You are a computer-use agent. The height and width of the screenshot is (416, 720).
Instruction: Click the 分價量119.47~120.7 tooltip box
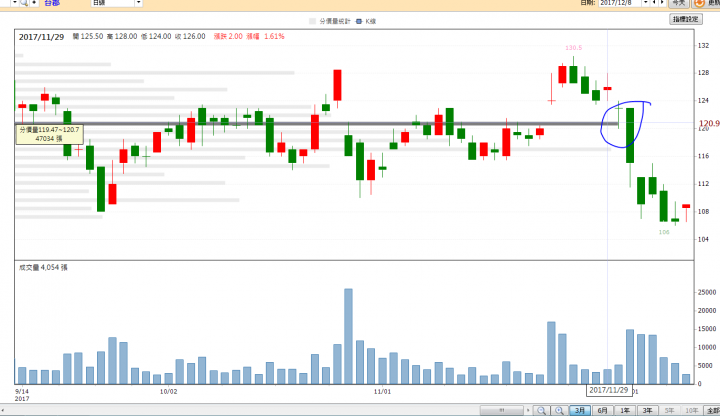coord(50,134)
